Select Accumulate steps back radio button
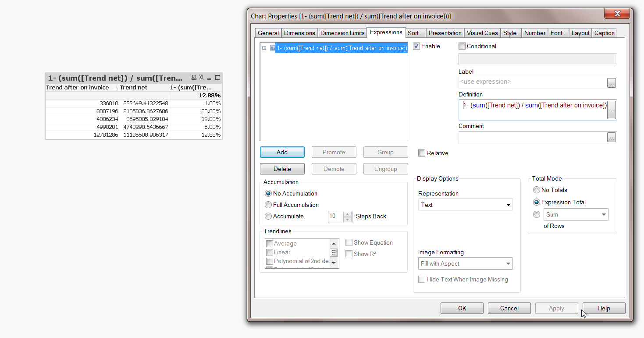Viewport: 644px width, 338px height. pyautogui.click(x=268, y=216)
